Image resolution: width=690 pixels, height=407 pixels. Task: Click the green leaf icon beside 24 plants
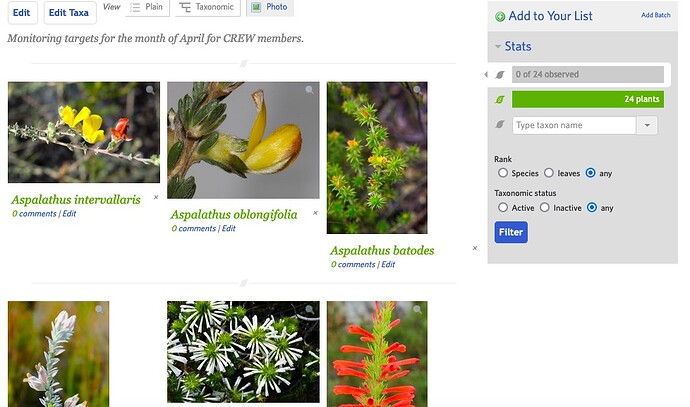[x=500, y=99]
